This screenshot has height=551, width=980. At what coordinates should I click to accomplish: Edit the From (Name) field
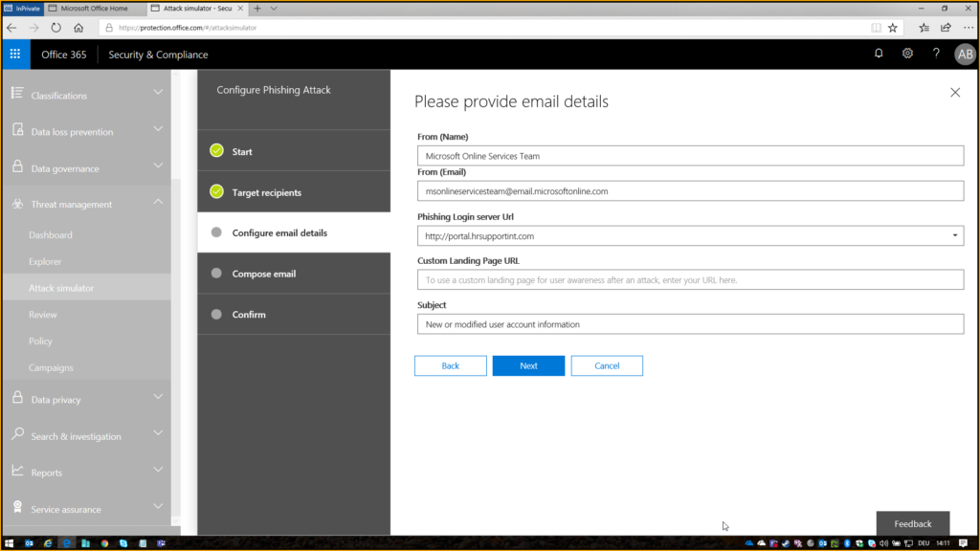691,156
